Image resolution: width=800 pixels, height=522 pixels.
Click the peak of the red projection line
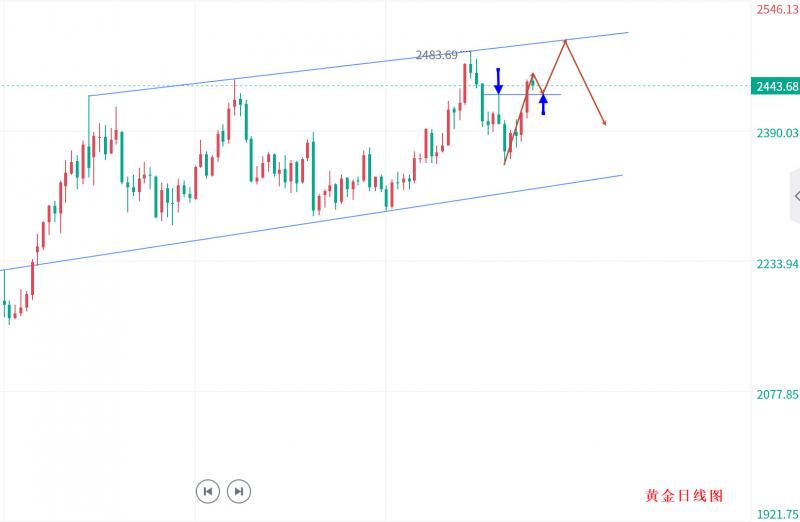566,40
